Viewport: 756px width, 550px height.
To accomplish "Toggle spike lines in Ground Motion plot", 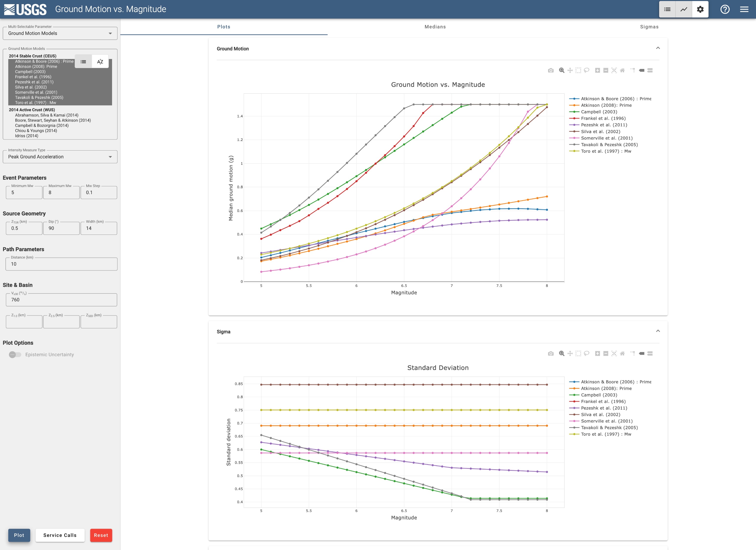I will point(633,70).
